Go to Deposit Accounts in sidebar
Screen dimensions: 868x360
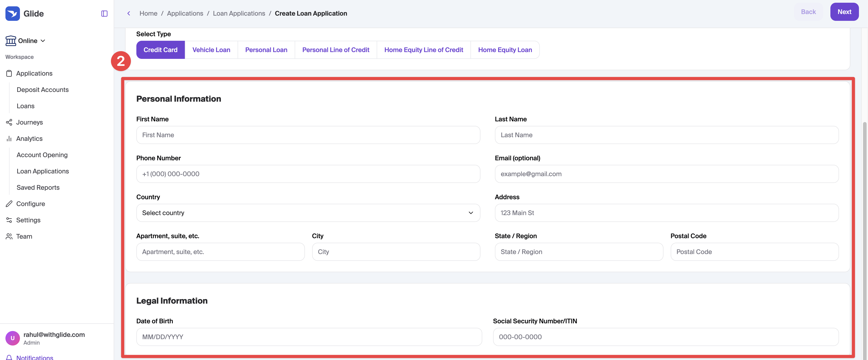pos(43,90)
